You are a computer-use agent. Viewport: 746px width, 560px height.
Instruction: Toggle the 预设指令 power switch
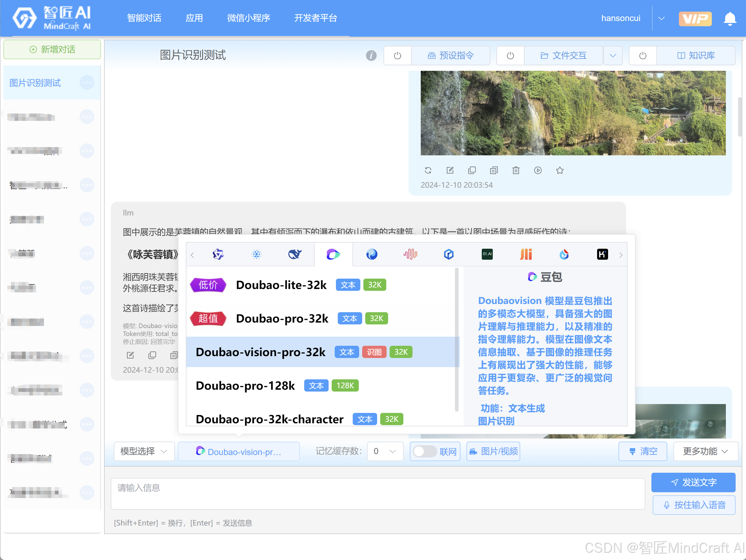[x=397, y=55]
